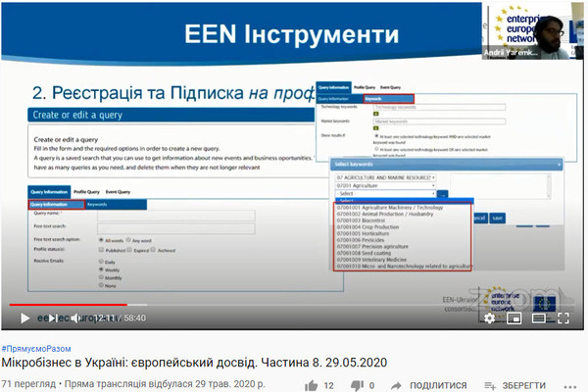
Task: Like the video with the thumbs up
Action: (312, 385)
